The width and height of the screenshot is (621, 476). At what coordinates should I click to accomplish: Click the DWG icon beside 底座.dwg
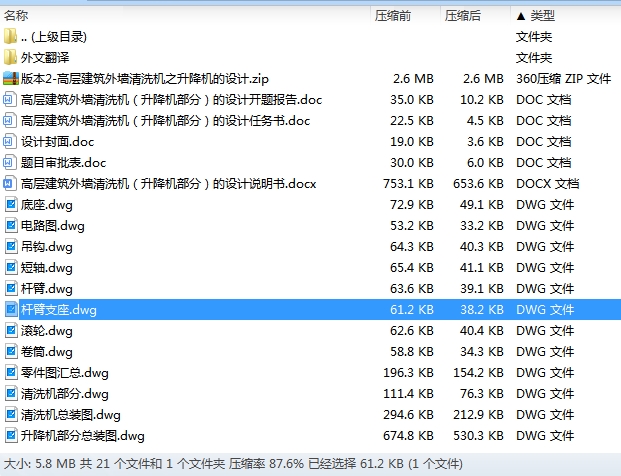[11, 204]
